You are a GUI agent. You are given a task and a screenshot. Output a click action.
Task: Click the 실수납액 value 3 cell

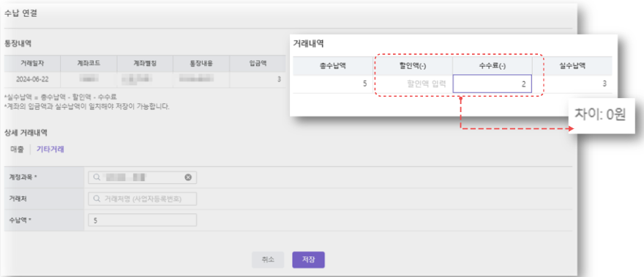click(x=572, y=84)
